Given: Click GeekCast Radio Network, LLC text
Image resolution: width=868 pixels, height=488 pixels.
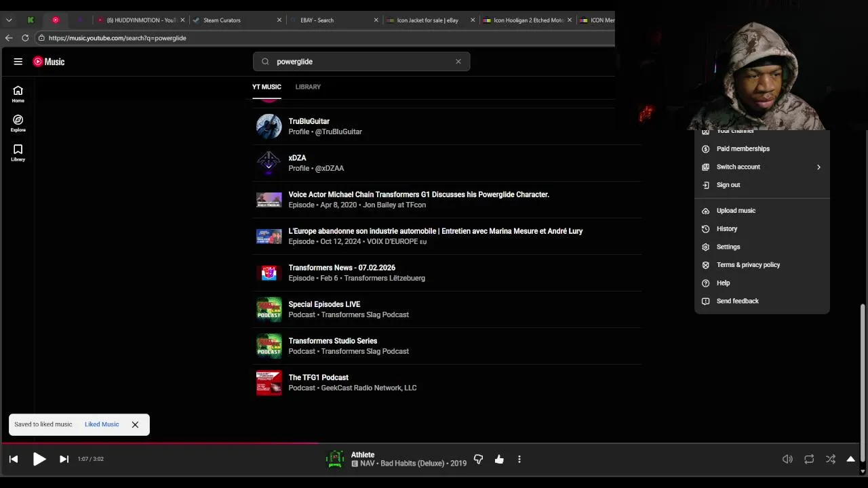Looking at the screenshot, I should point(369,388).
